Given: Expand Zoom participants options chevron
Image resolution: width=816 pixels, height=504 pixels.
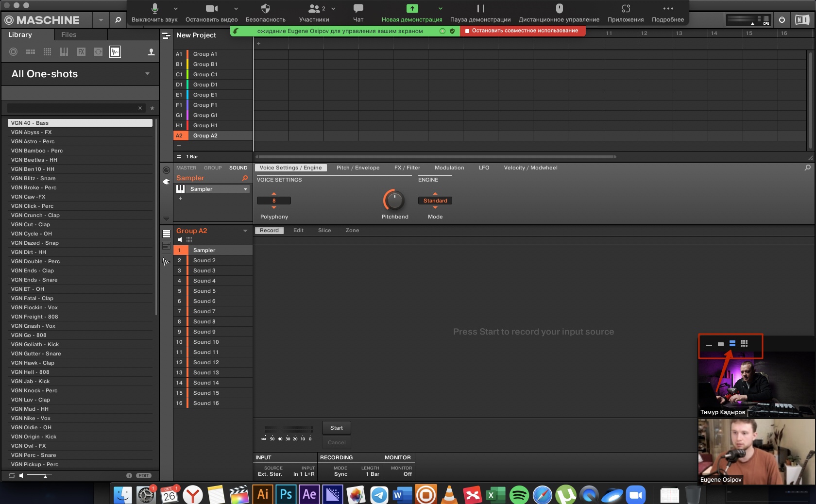Looking at the screenshot, I should point(333,8).
